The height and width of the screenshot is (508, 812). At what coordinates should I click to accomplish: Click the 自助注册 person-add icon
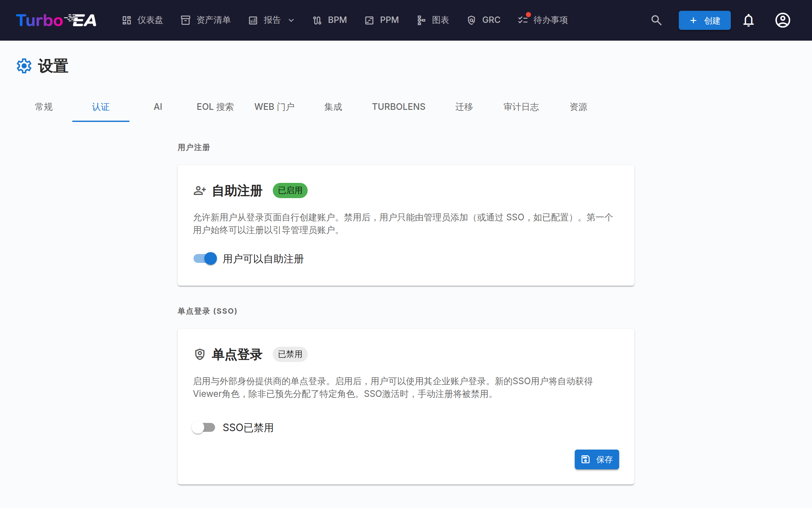click(200, 190)
